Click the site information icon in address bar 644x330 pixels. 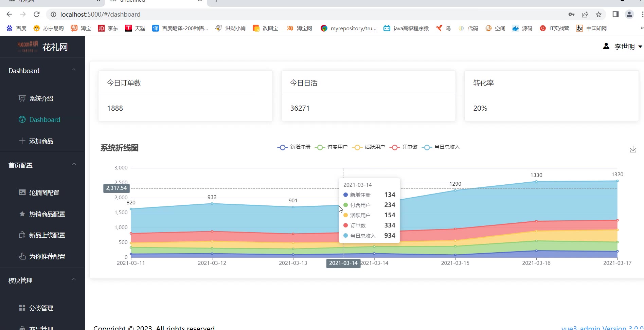[53, 14]
